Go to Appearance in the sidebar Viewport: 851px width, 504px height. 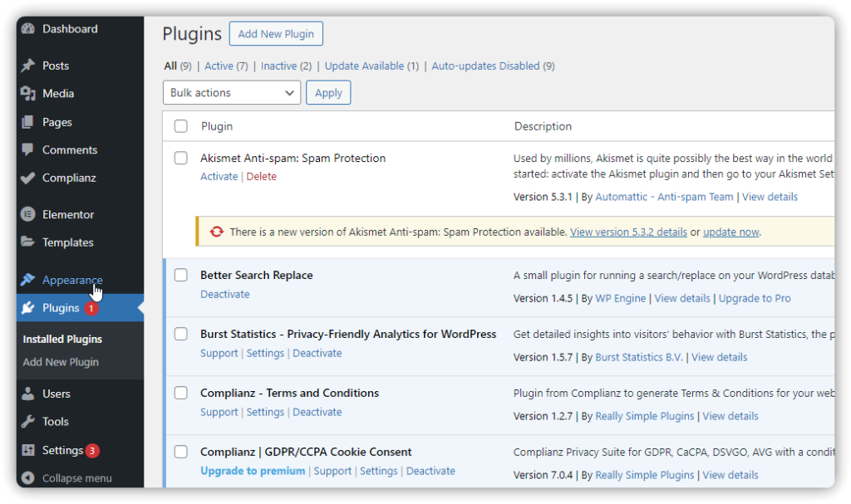pos(72,280)
